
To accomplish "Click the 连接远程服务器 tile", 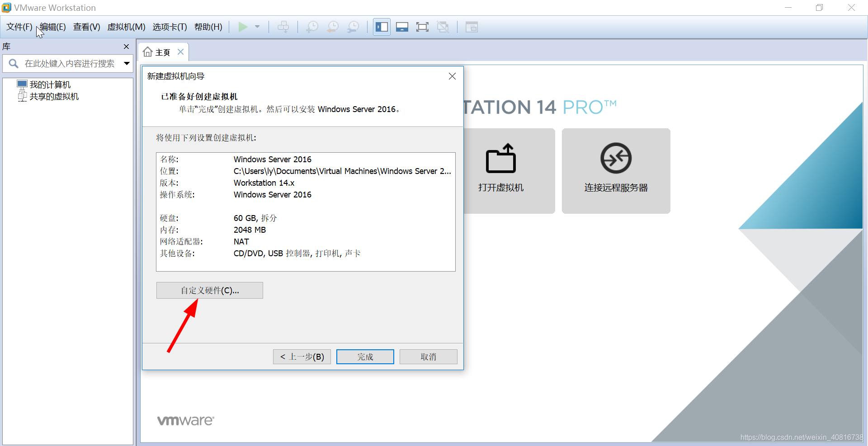I will [616, 171].
